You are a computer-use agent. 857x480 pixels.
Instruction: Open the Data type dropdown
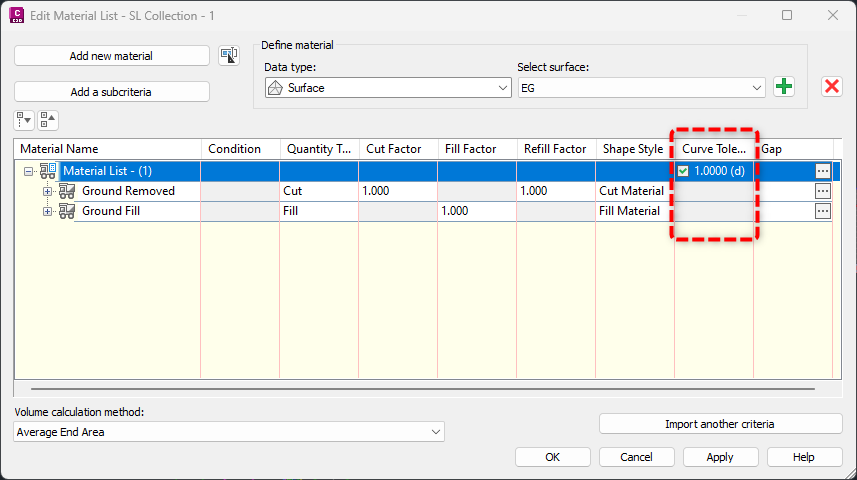coord(388,88)
